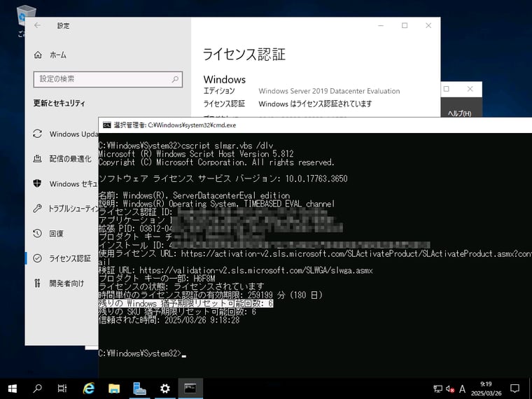
Task: Open Windows セキュリティ shield icon
Action: (37, 183)
